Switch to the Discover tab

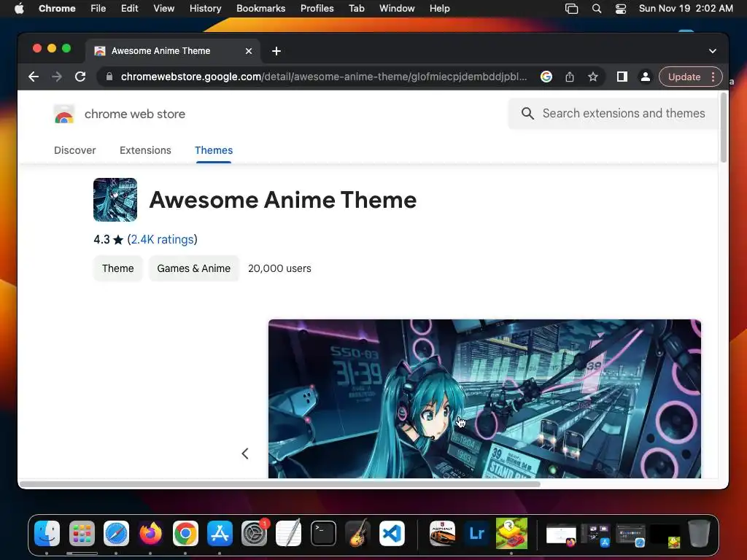coord(75,150)
